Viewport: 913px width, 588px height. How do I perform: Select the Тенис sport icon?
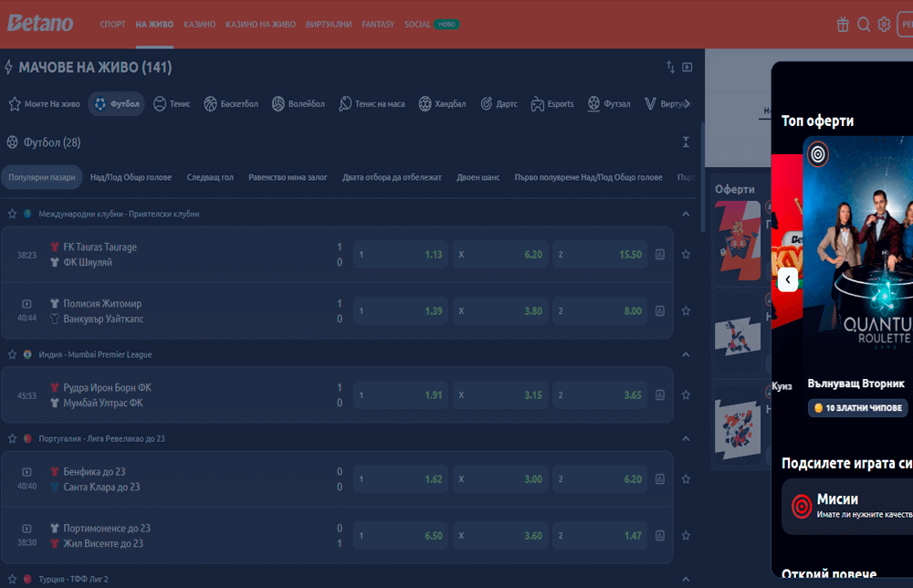[x=172, y=104]
